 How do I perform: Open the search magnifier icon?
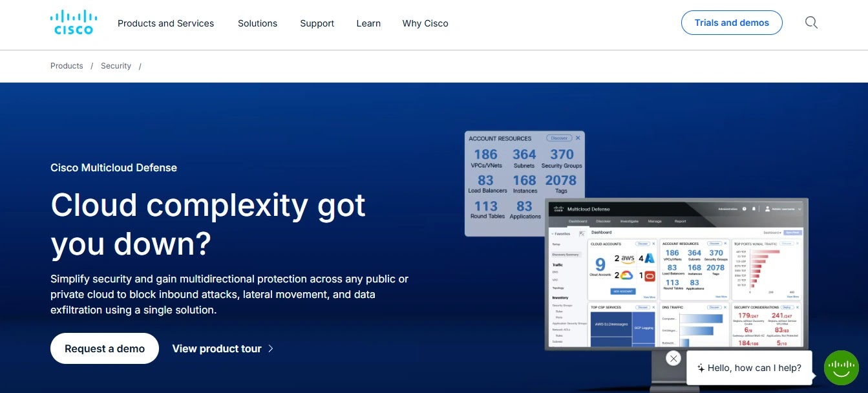point(811,23)
